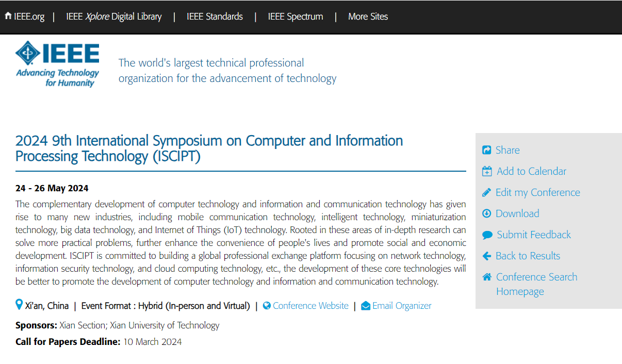Click the Share arrow icon
The height and width of the screenshot is (364, 622).
pos(486,150)
